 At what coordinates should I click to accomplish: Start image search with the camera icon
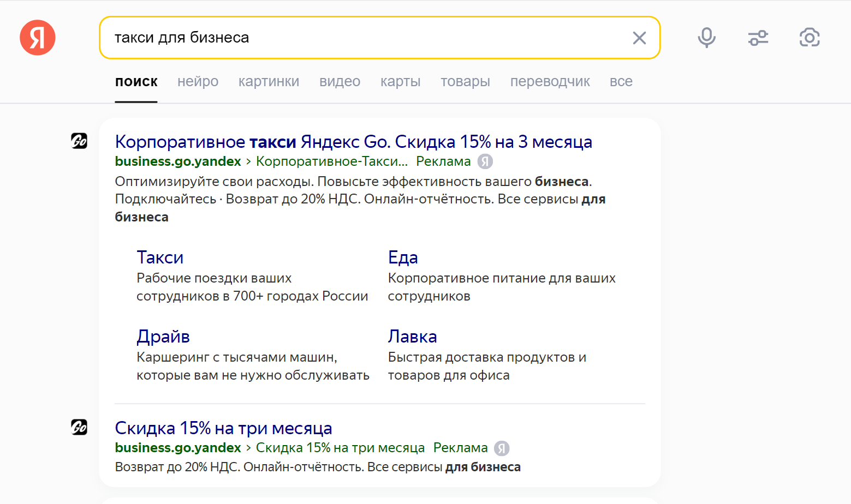(809, 38)
